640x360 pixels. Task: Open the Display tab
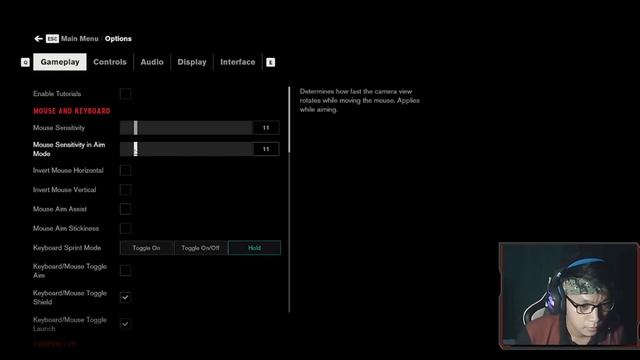tap(192, 62)
